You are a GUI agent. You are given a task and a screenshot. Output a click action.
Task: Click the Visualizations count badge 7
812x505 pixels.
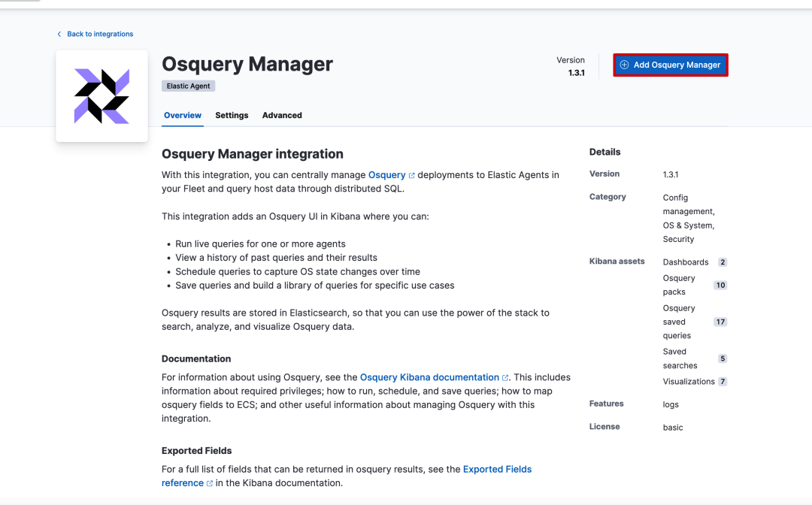pyautogui.click(x=723, y=381)
